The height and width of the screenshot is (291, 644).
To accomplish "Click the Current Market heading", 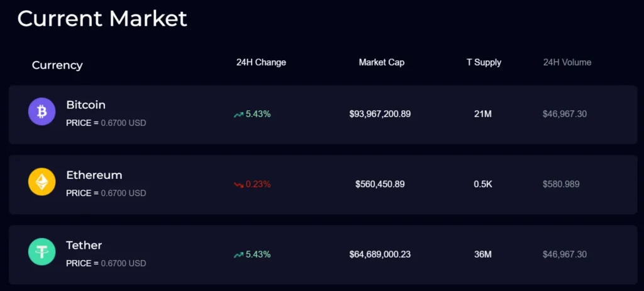I will tap(102, 18).
